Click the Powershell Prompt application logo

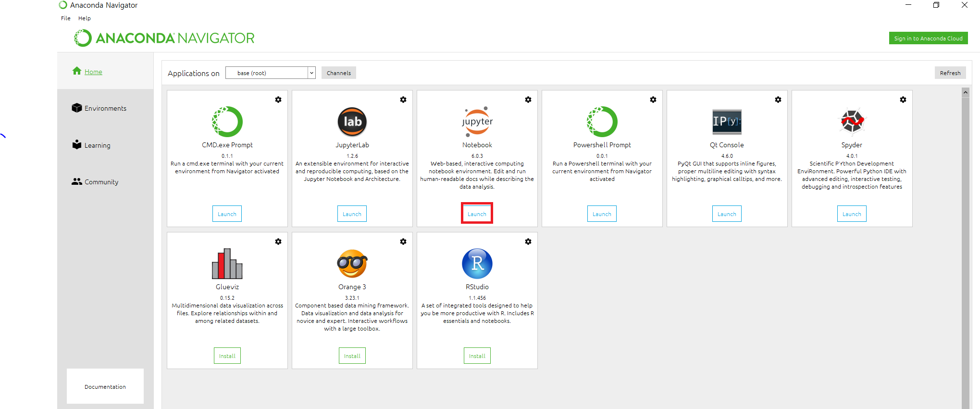click(602, 122)
